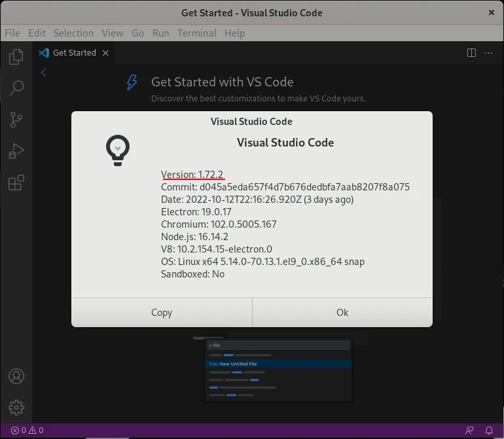This screenshot has width=504, height=439.
Task: Open the Search view icon
Action: (16, 88)
